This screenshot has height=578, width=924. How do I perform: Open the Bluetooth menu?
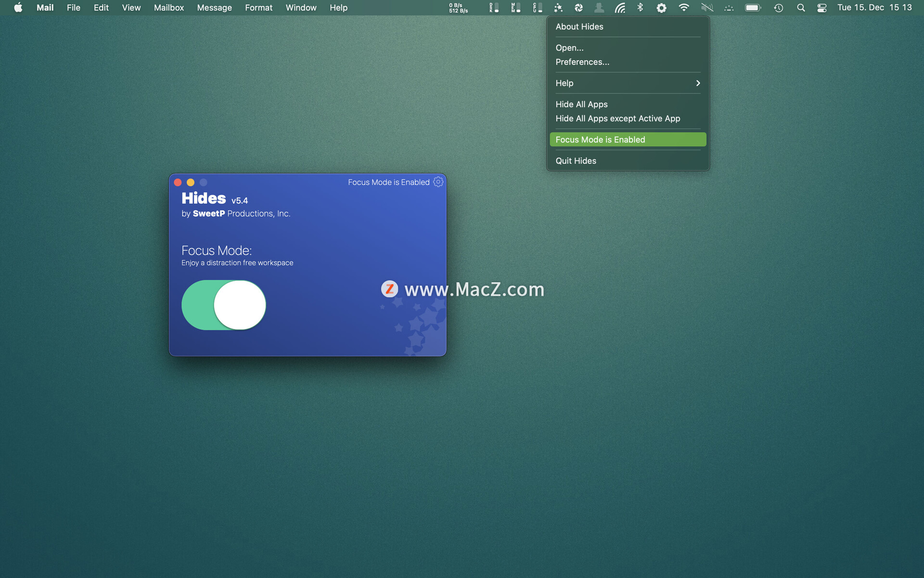[x=640, y=8]
